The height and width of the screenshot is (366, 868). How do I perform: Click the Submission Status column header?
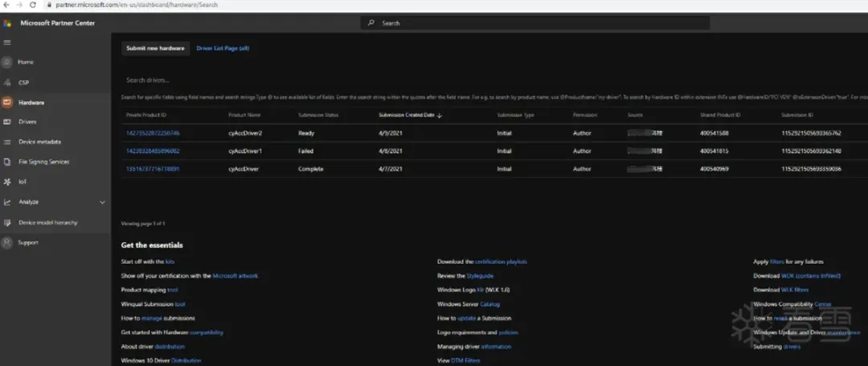pos(317,115)
